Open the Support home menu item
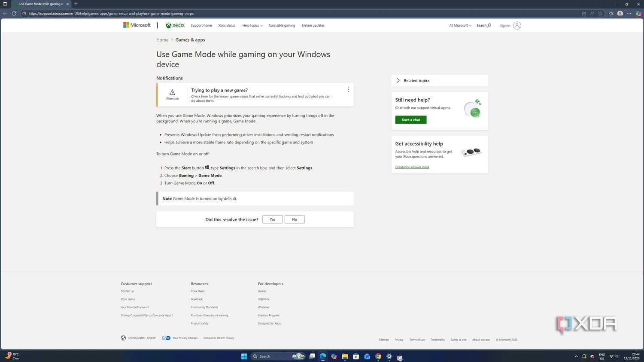 click(x=201, y=25)
